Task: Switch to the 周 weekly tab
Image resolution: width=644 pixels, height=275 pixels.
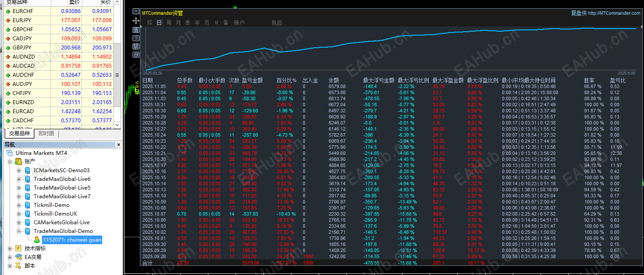Action: pyautogui.click(x=169, y=23)
